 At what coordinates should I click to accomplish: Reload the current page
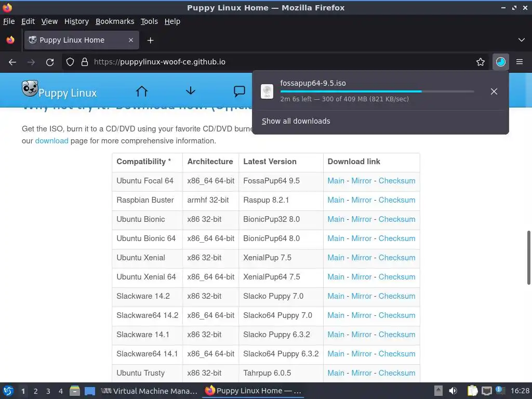pos(50,62)
